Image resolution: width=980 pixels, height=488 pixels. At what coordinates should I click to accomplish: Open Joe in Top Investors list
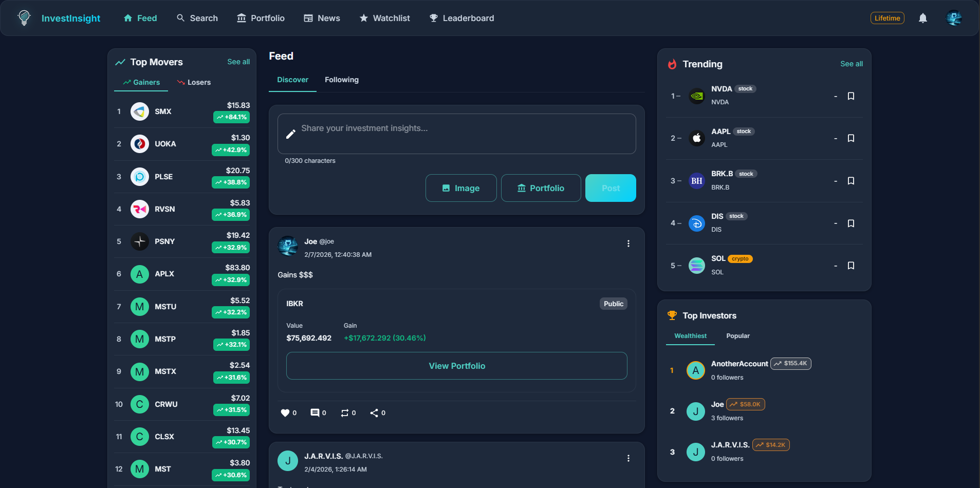764,411
